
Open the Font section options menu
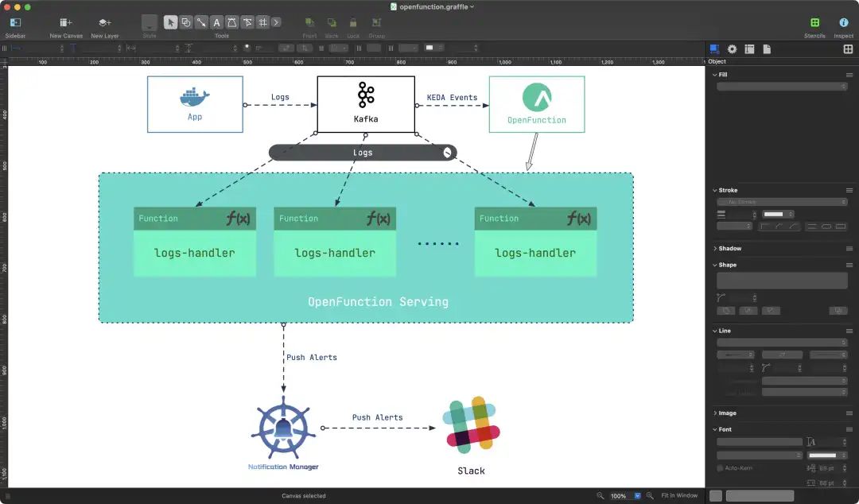[x=849, y=429]
